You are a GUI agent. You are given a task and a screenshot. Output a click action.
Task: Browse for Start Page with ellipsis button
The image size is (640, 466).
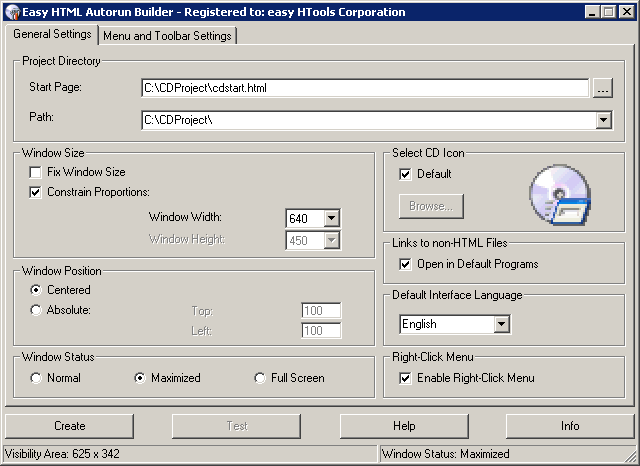coord(603,88)
